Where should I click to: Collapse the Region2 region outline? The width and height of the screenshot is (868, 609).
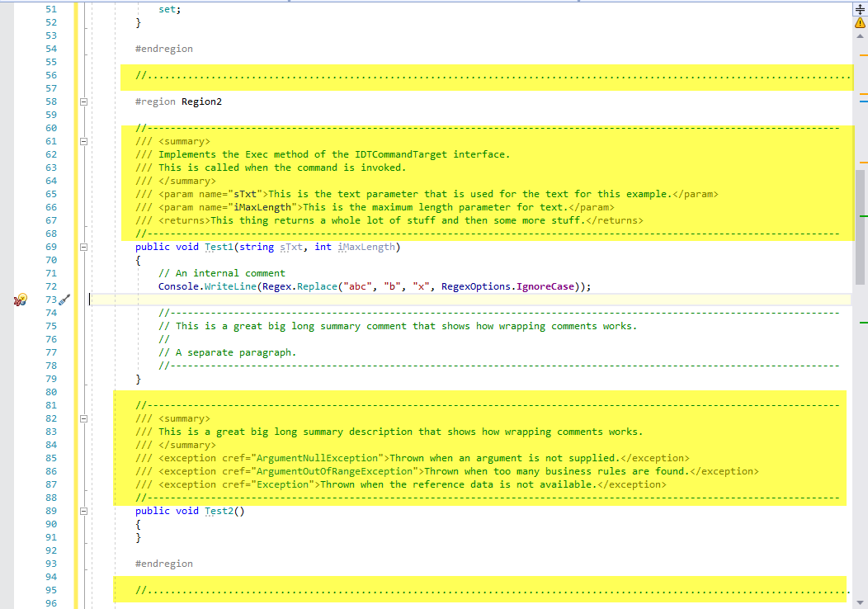click(83, 101)
